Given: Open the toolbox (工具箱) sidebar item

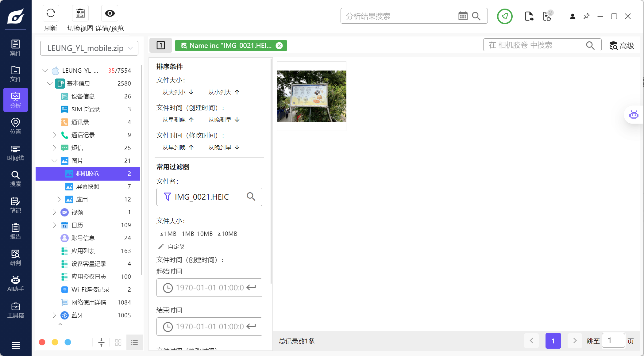Looking at the screenshot, I should tap(15, 310).
